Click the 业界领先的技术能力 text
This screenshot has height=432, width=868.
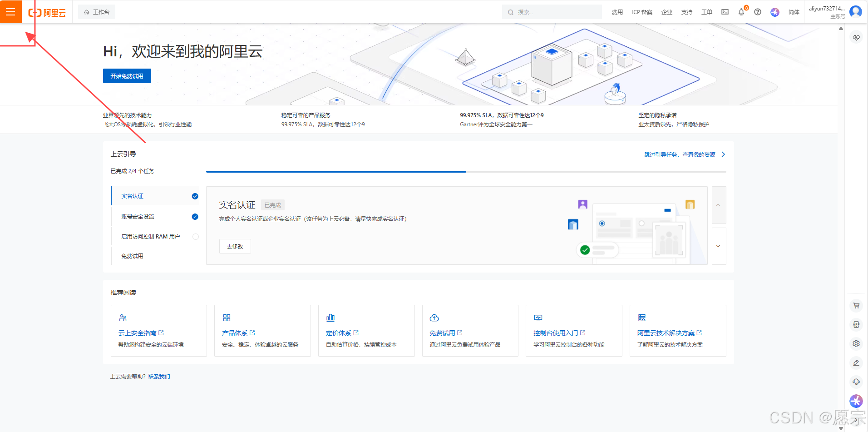coord(128,115)
